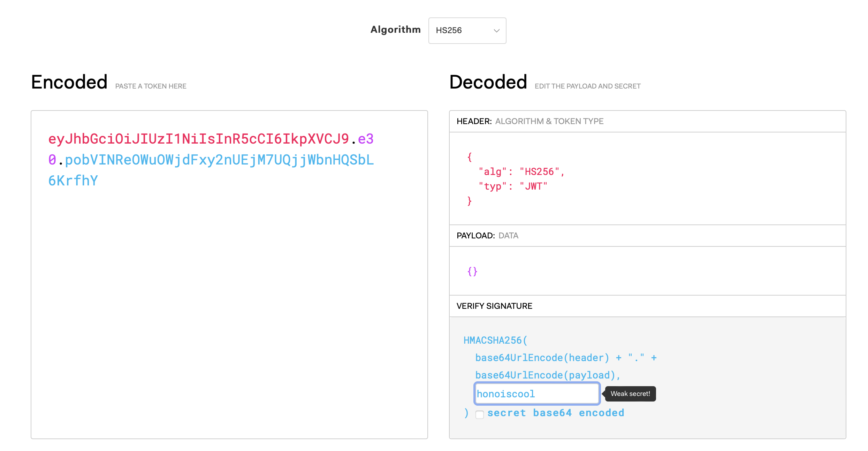Click the VERIFY SIGNATURE section header
Viewport: 868px width, 451px height.
(x=494, y=306)
